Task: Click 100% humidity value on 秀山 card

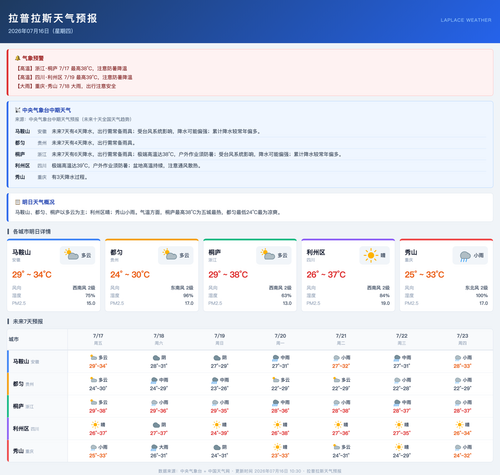Action: click(482, 295)
